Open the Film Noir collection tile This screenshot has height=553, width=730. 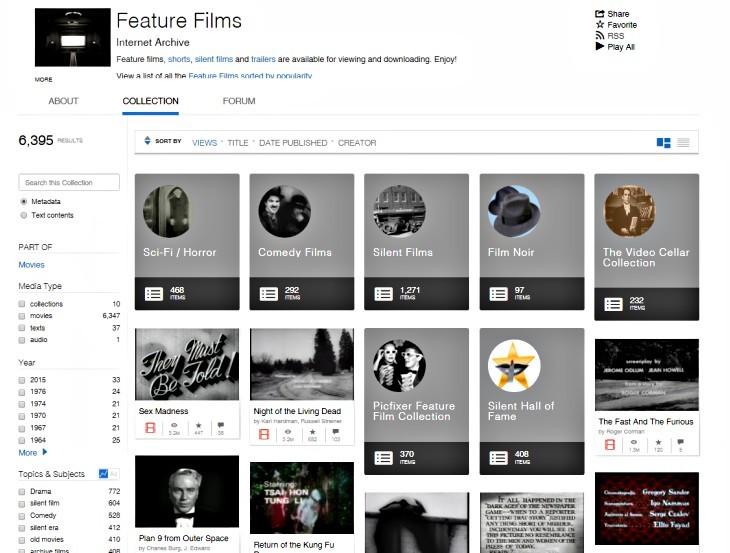[x=532, y=242]
